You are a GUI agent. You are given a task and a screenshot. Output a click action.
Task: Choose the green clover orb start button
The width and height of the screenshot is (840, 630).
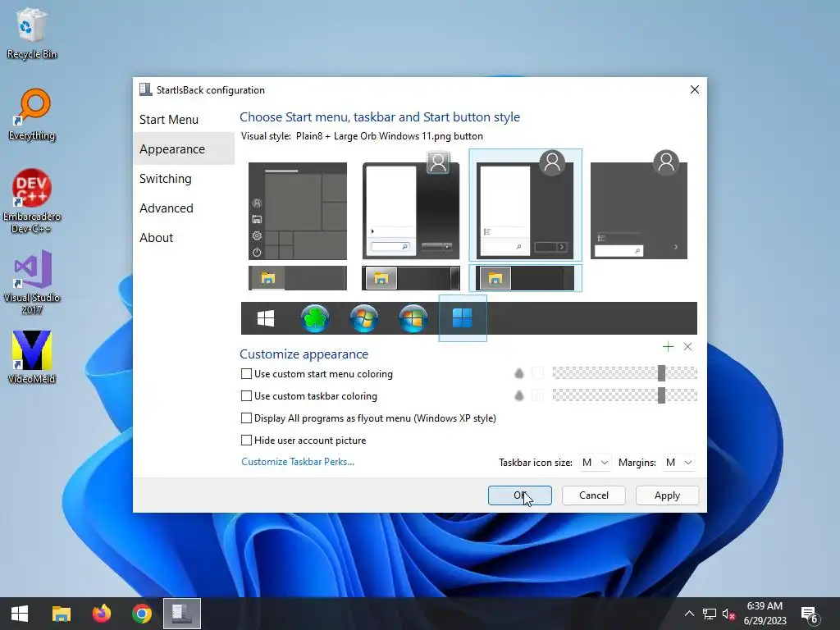click(x=315, y=318)
